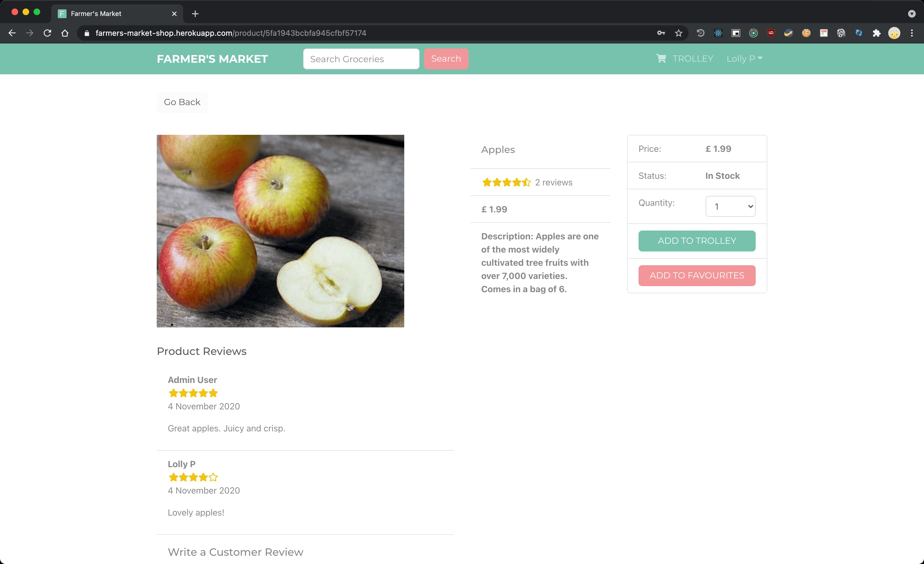This screenshot has width=924, height=564.
Task: Click the FARMER'S MARKET home link
Action: (x=211, y=59)
